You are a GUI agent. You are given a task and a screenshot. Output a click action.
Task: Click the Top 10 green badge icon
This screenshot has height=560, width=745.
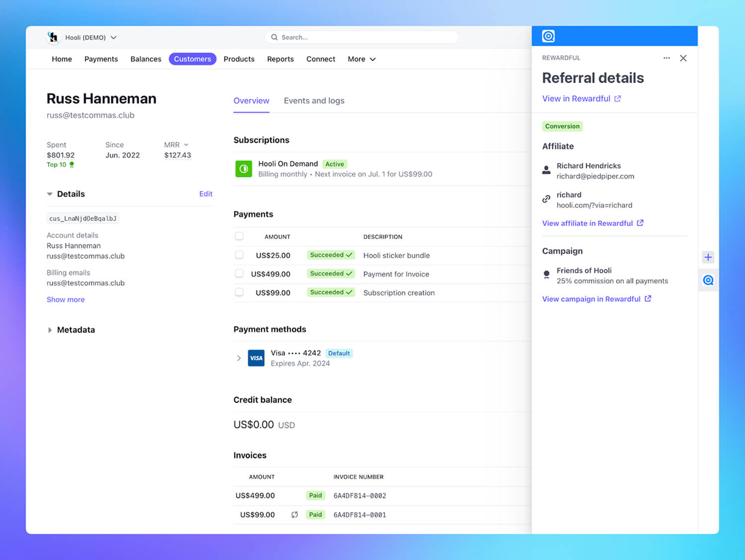(72, 164)
